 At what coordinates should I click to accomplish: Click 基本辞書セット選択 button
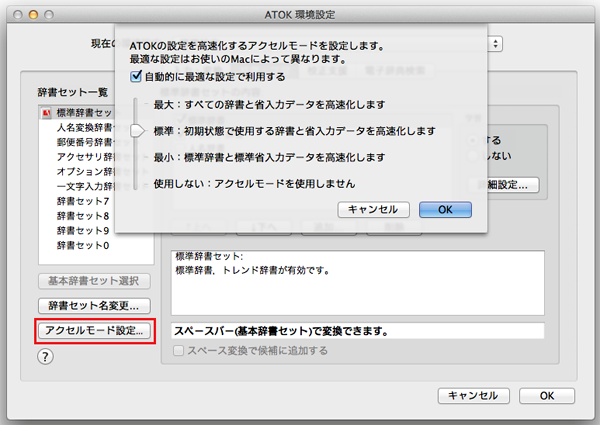94,281
